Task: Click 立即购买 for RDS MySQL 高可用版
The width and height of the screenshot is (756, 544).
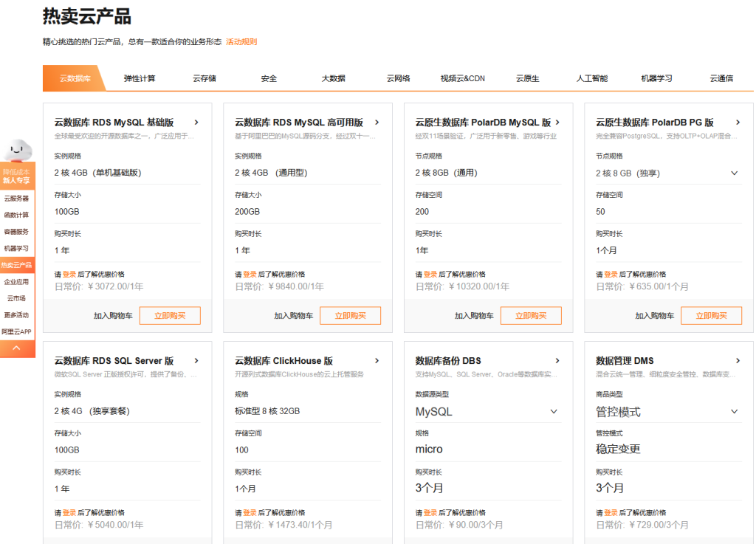Action: click(x=351, y=316)
